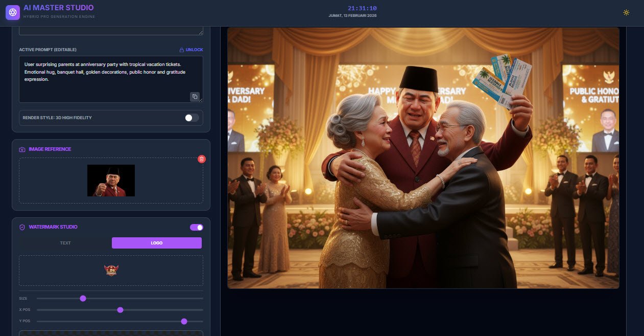Click the IMAGE REFERENCE heading text
The width and height of the screenshot is (644, 336).
click(50, 149)
